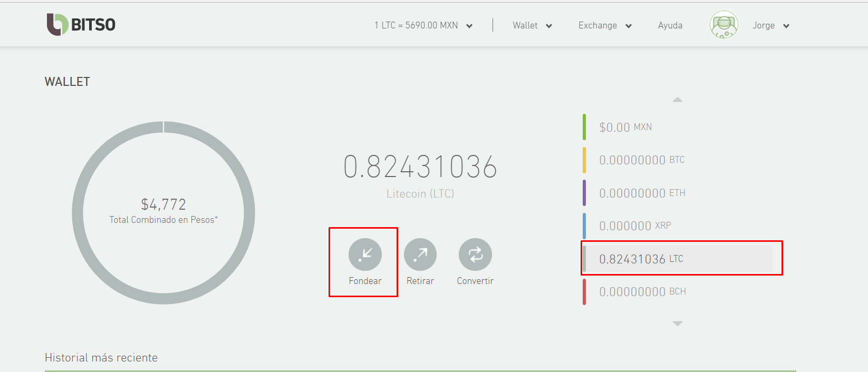The image size is (868, 372).
Task: Click the down arrow below balances list
Action: pyautogui.click(x=678, y=324)
